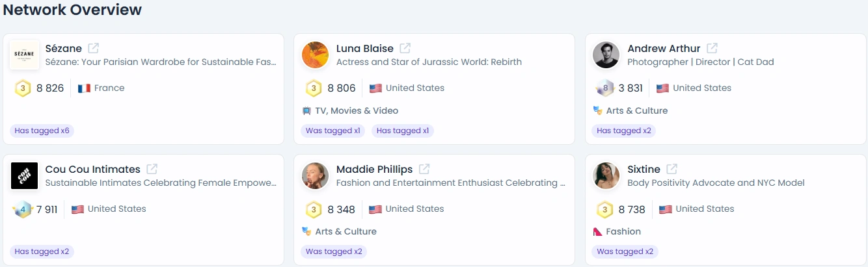This screenshot has width=868, height=267.
Task: Open Cou Cou Intimates external link icon
Action: pyautogui.click(x=152, y=169)
